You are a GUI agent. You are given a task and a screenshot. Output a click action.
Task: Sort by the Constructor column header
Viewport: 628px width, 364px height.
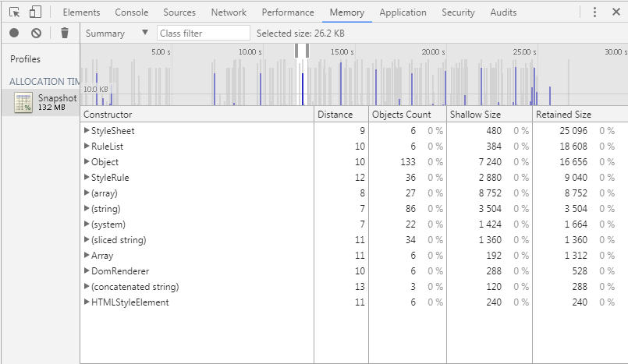point(197,115)
